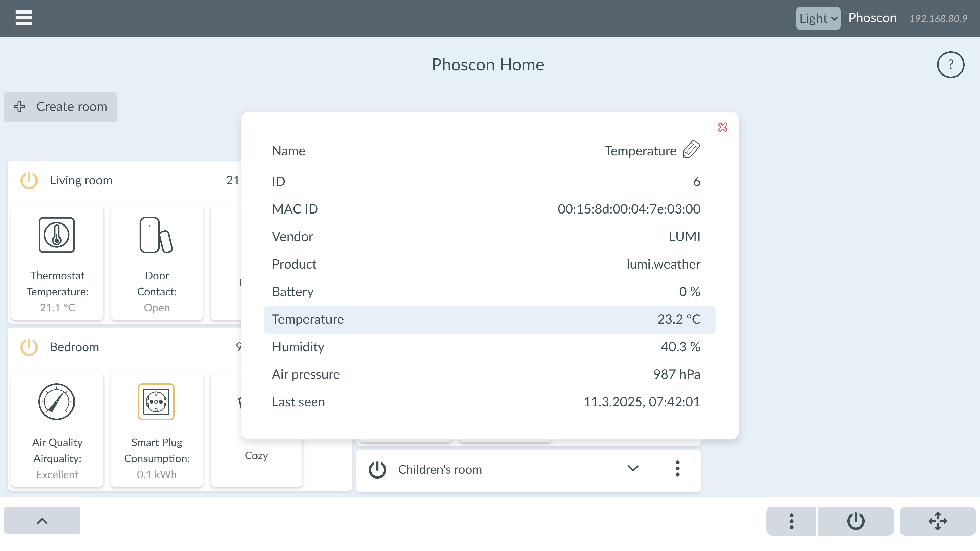Open the Door contact sensor card
Image resolution: width=980 pixels, height=551 pixels.
click(157, 262)
